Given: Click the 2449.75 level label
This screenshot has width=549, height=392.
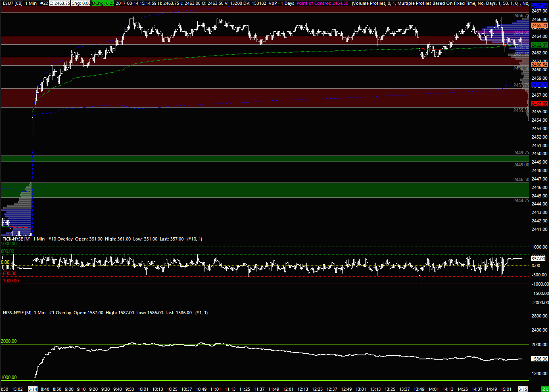Looking at the screenshot, I should (521, 153).
